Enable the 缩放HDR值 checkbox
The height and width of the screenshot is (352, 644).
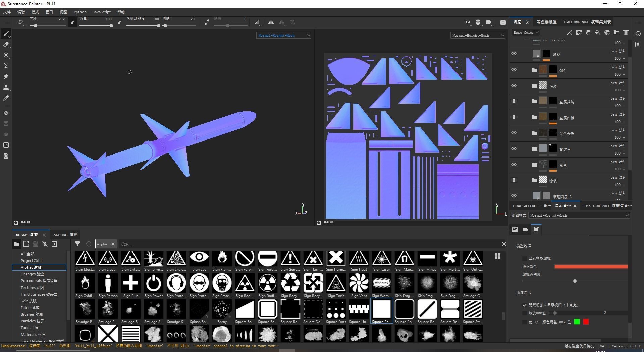[525, 313]
